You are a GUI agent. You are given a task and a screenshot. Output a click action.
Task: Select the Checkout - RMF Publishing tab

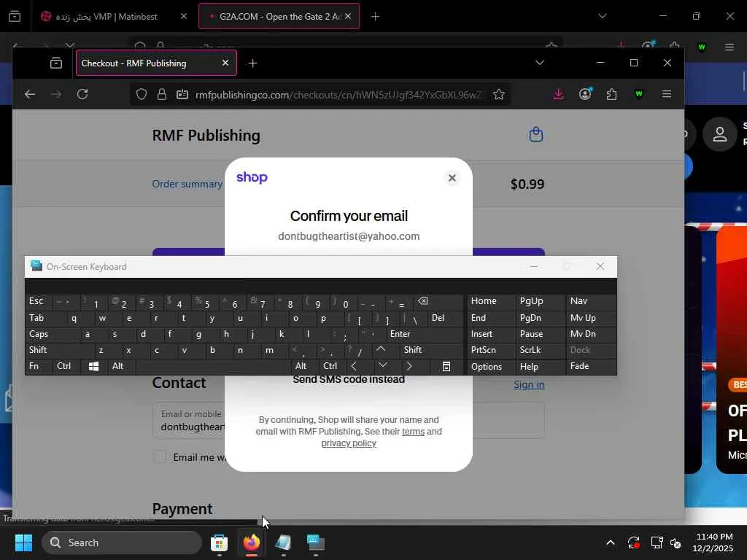(x=156, y=63)
